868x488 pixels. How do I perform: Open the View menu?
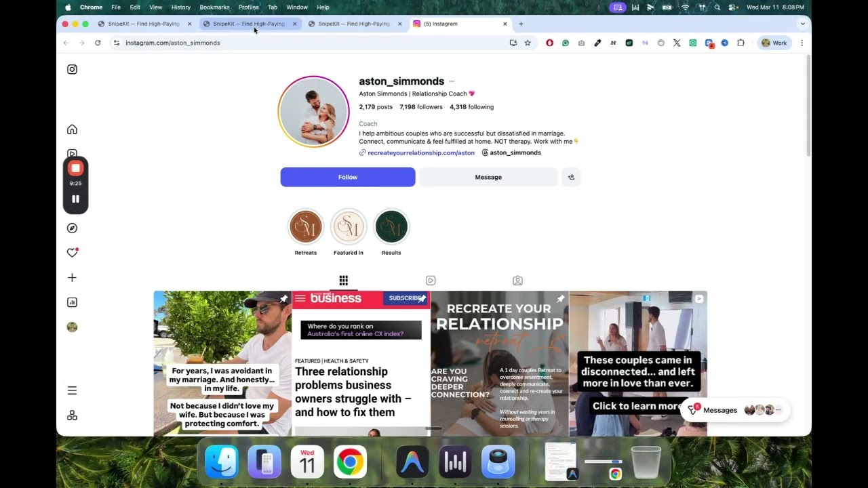[155, 7]
